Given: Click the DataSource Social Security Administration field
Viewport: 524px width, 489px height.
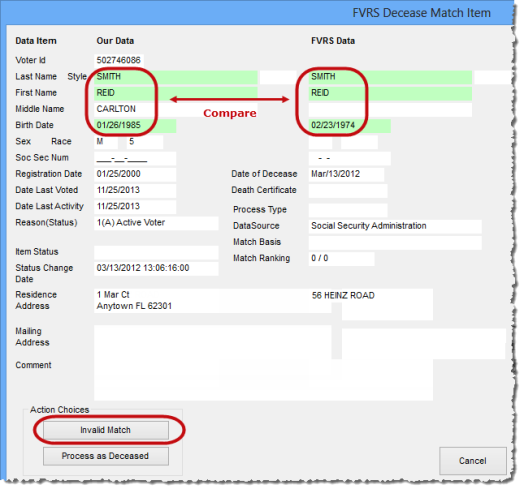Looking at the screenshot, I should 395,226.
